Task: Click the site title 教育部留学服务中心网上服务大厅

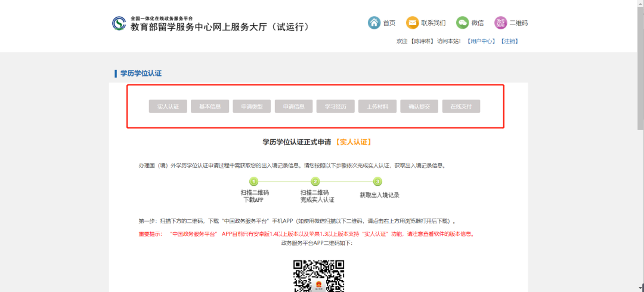Action: (219, 27)
